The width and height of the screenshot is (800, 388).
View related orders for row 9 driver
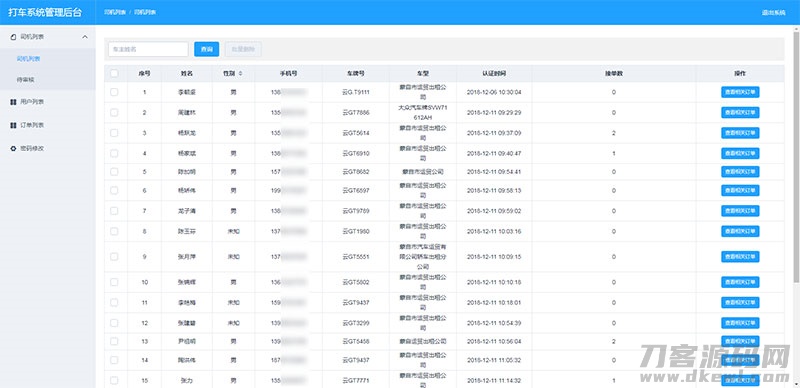tap(740, 257)
